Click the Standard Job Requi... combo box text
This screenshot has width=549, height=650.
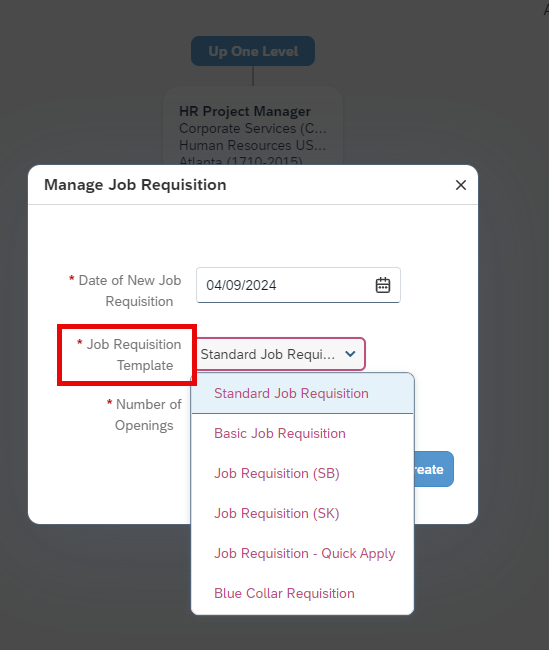(267, 354)
